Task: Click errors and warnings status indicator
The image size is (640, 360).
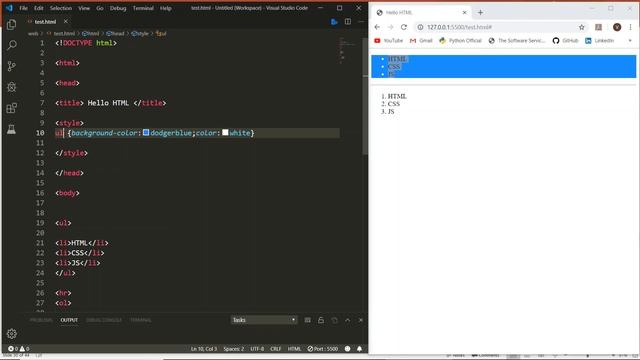Action: [18, 349]
